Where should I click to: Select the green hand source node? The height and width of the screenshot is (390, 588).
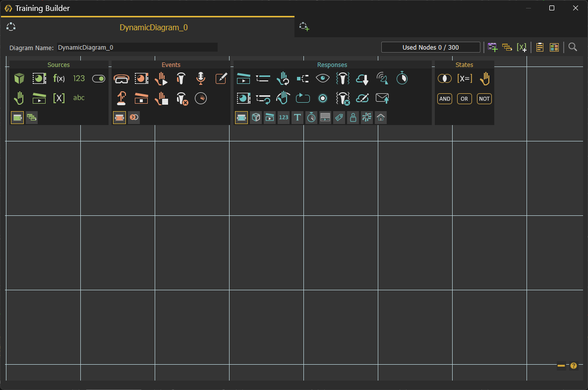pyautogui.click(x=19, y=98)
